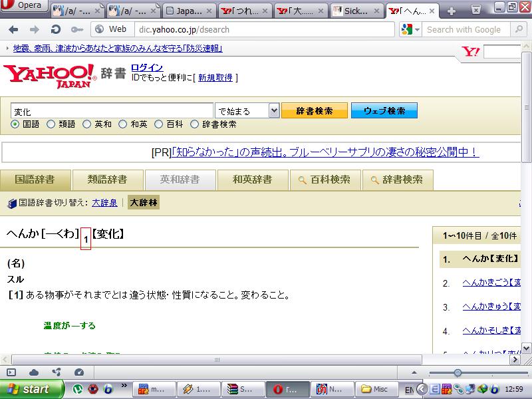Click the Search with Google field

tap(466, 29)
